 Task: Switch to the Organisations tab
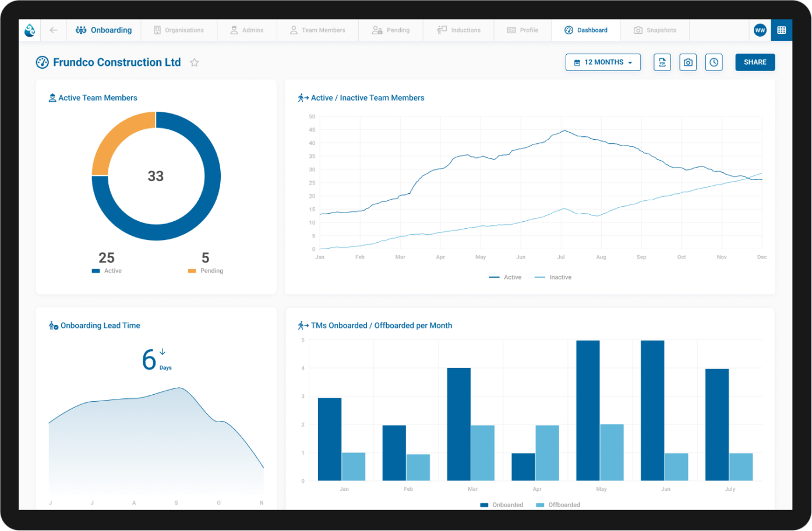(179, 30)
